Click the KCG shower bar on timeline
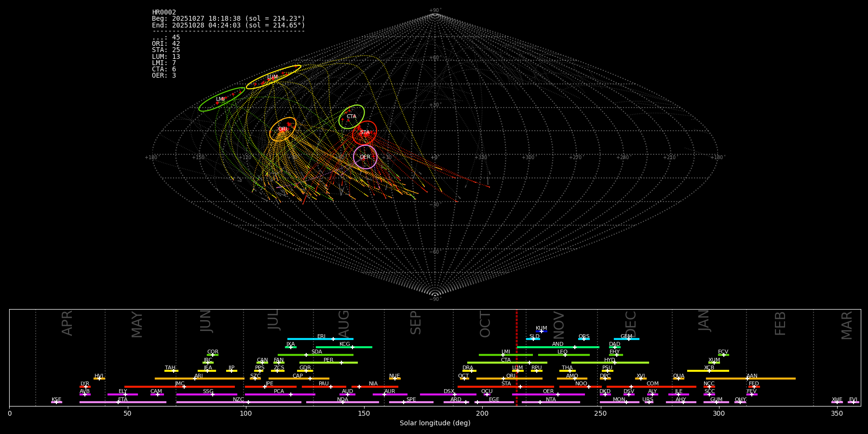 (x=344, y=347)
